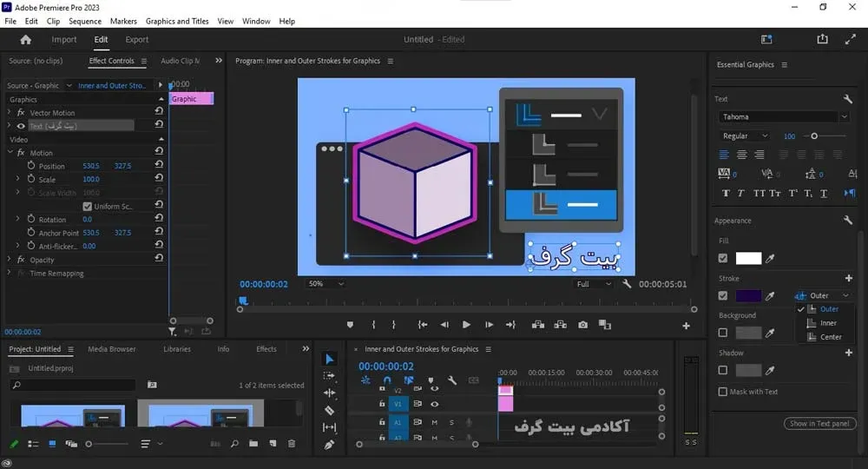Create New Bin folder icon
The image size is (868, 469).
(x=253, y=444)
